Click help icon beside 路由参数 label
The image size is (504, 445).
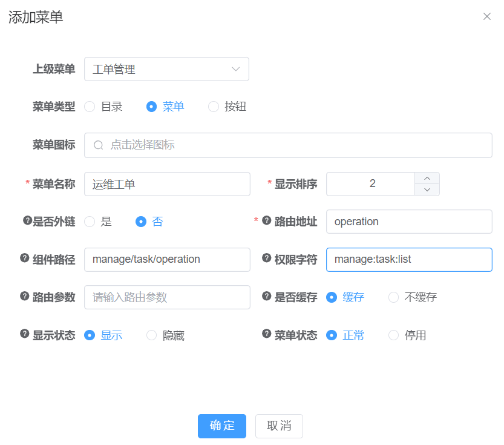pos(25,296)
